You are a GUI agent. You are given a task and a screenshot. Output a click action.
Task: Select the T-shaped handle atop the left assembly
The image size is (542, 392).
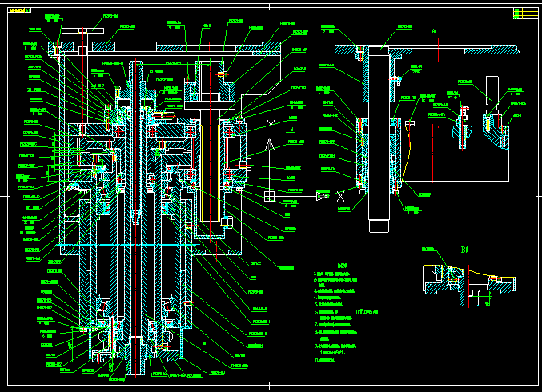click(x=81, y=32)
